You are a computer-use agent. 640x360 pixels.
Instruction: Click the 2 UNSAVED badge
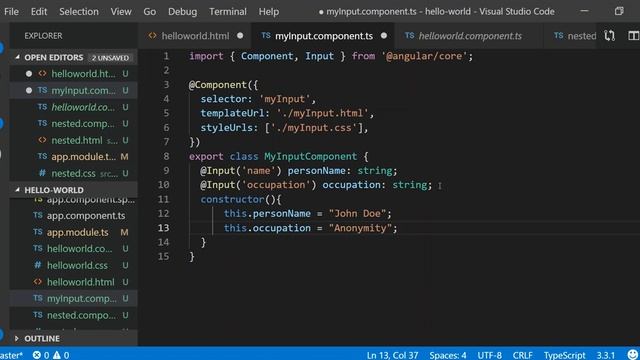tap(110, 58)
